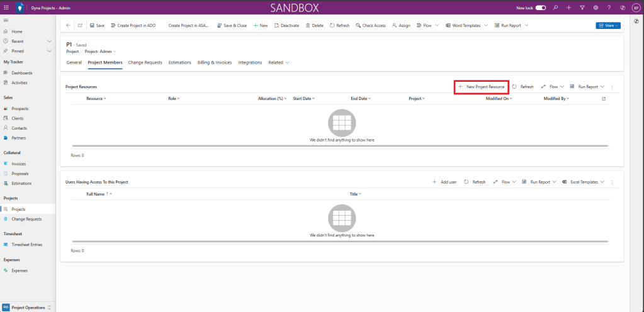
Task: Open the settings gear in the header
Action: pos(596,8)
